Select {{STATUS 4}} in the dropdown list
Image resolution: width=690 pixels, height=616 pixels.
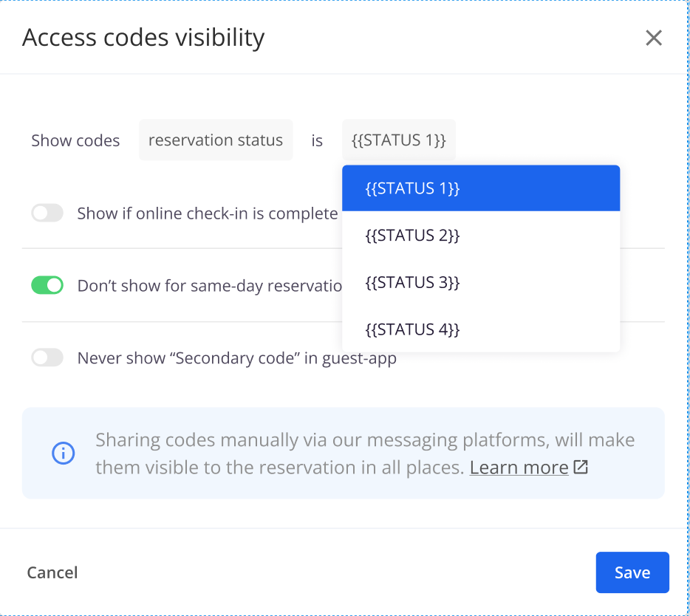[x=412, y=329]
